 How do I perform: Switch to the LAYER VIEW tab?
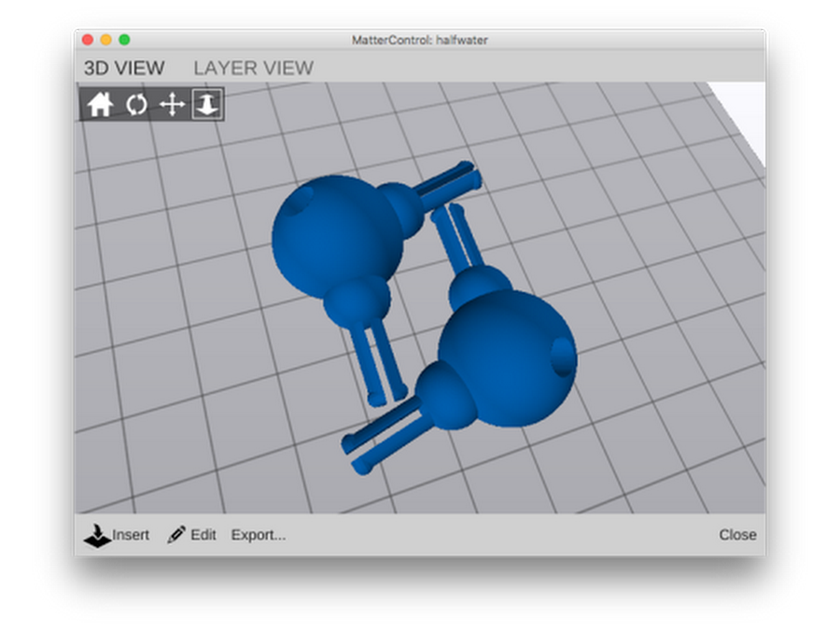coord(253,68)
